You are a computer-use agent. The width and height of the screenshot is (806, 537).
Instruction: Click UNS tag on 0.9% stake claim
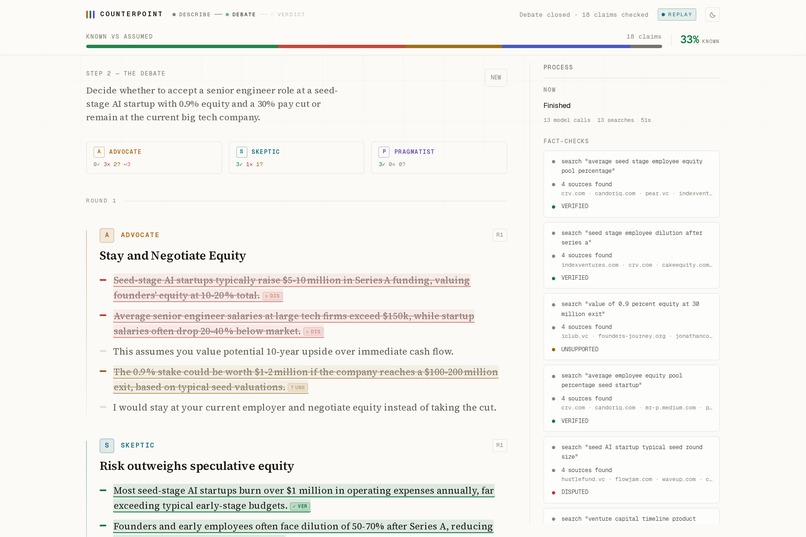tap(298, 387)
